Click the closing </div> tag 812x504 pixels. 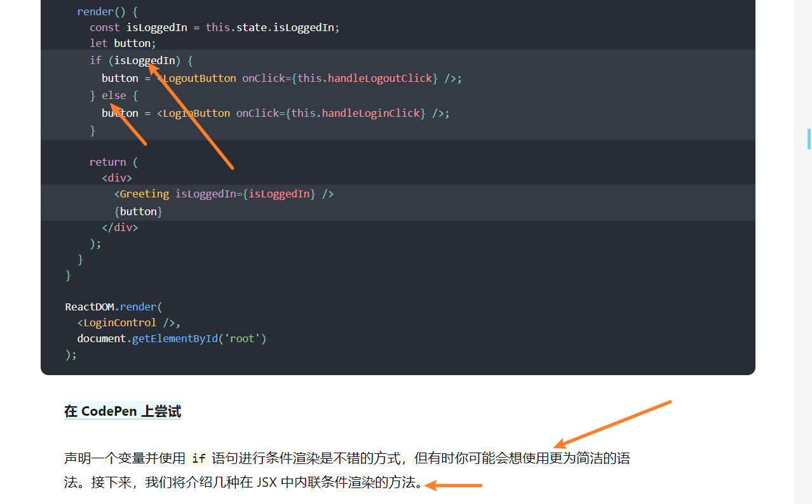point(120,227)
